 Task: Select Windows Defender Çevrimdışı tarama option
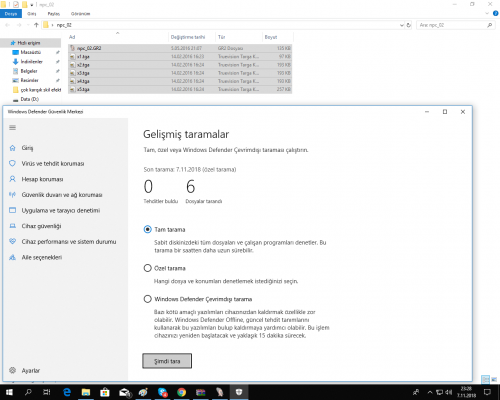[x=147, y=299]
